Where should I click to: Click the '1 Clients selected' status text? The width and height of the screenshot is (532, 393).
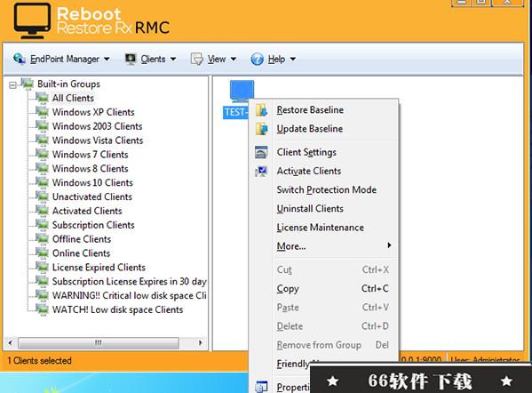tap(39, 361)
